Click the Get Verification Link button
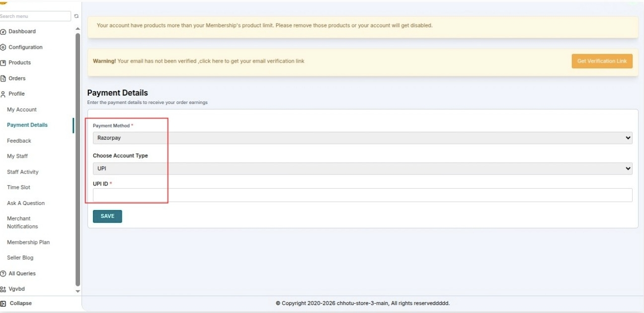Viewport: 644px width, 313px height. pos(602,61)
